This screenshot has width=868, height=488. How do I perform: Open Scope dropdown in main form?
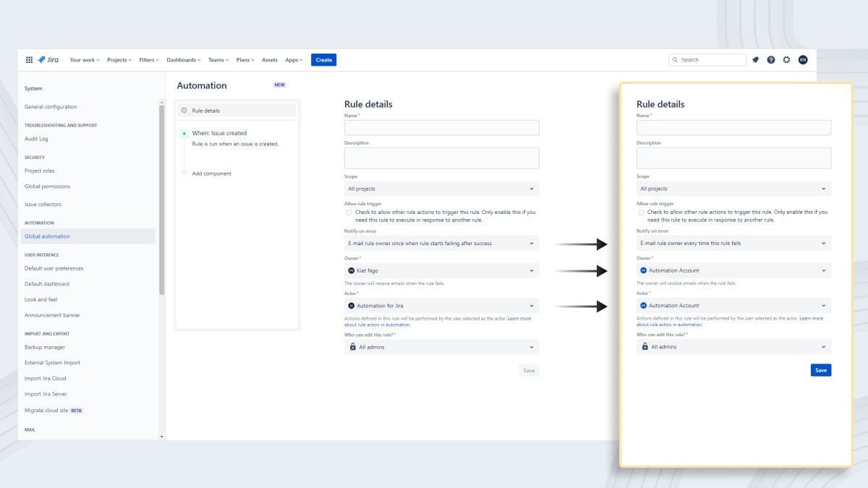442,189
